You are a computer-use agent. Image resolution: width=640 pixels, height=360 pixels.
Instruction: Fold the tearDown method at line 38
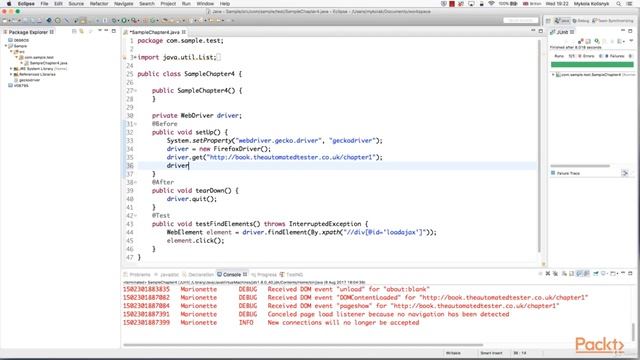tap(136, 182)
